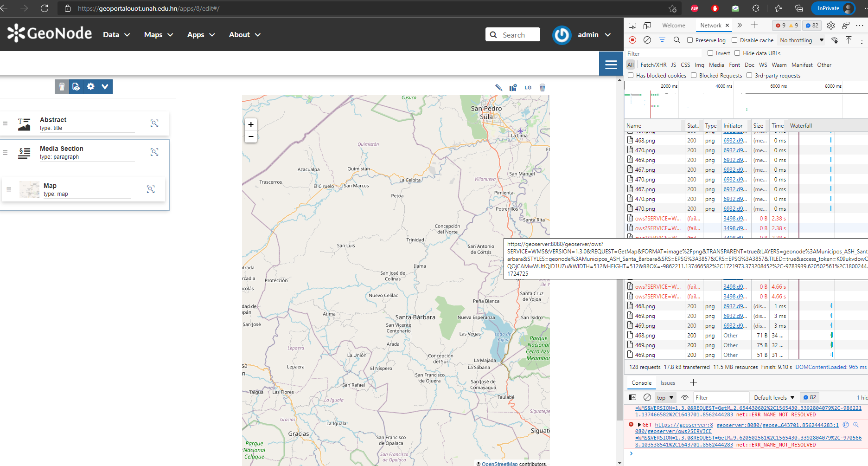Open the Default levels dropdown in Console
868x466 pixels.
tap(773, 397)
